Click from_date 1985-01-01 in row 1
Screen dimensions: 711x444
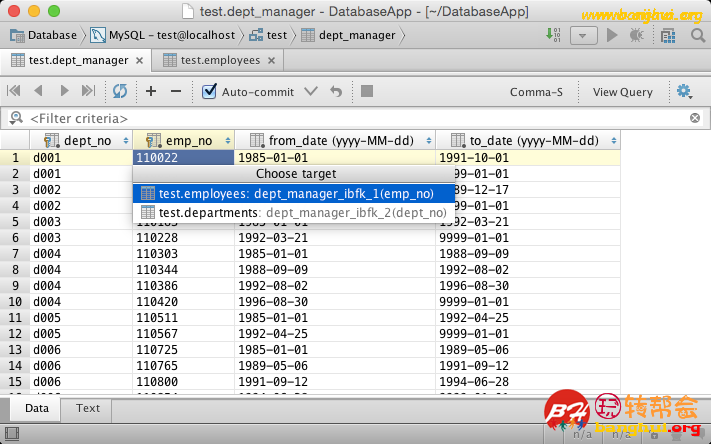335,157
